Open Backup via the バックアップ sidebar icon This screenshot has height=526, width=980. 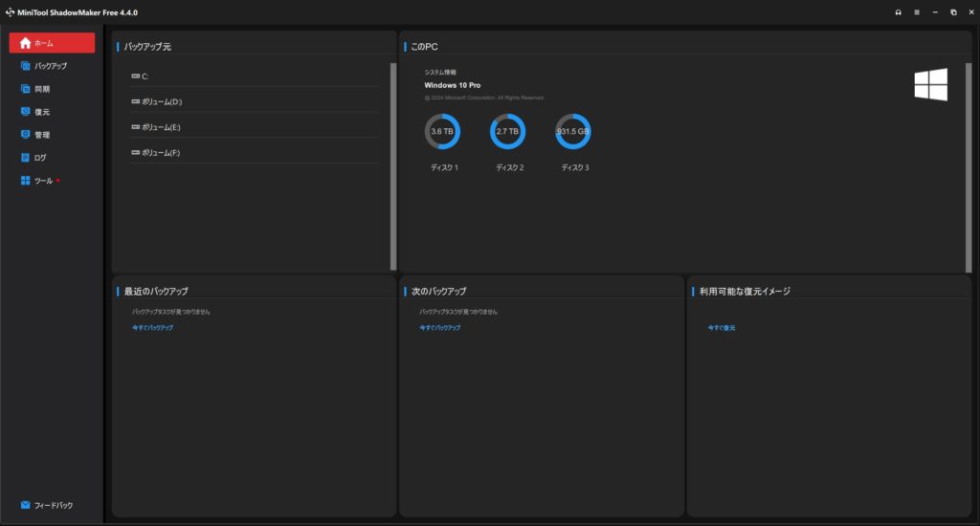click(26, 66)
